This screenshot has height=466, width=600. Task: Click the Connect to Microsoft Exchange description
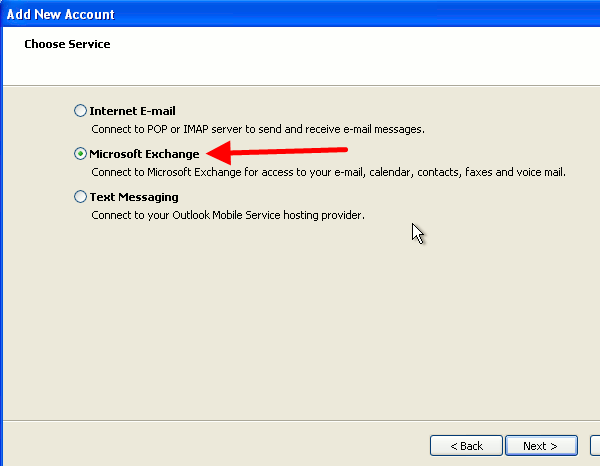point(328,172)
